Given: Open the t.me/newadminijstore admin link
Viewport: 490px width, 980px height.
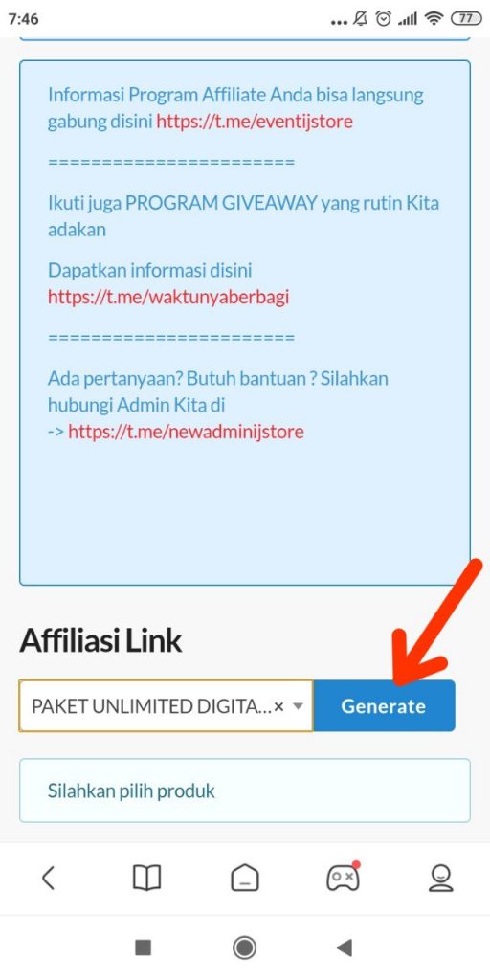Looking at the screenshot, I should [187, 432].
